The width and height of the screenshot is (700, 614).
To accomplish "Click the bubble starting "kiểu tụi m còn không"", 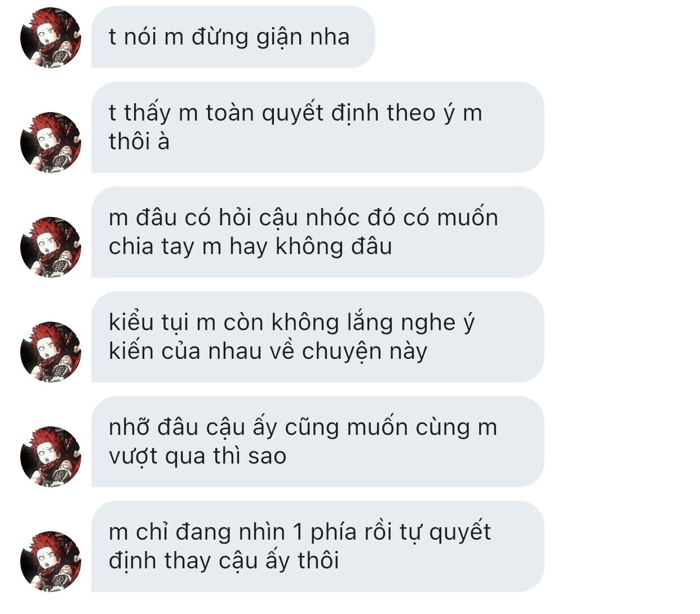I will coord(317,337).
